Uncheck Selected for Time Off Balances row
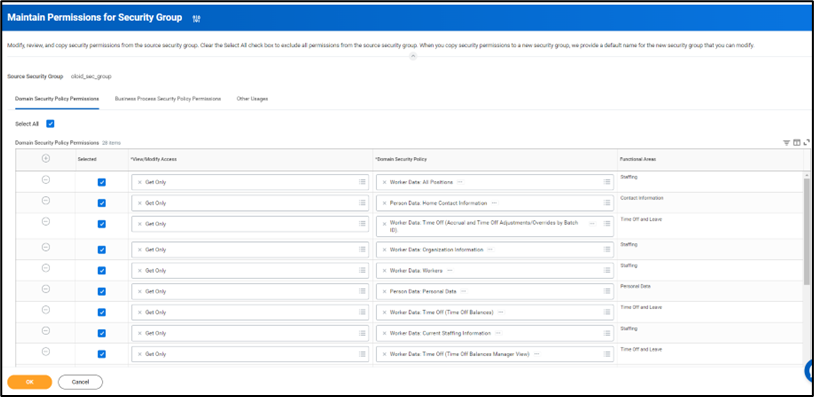The width and height of the screenshot is (814, 397). tap(102, 312)
